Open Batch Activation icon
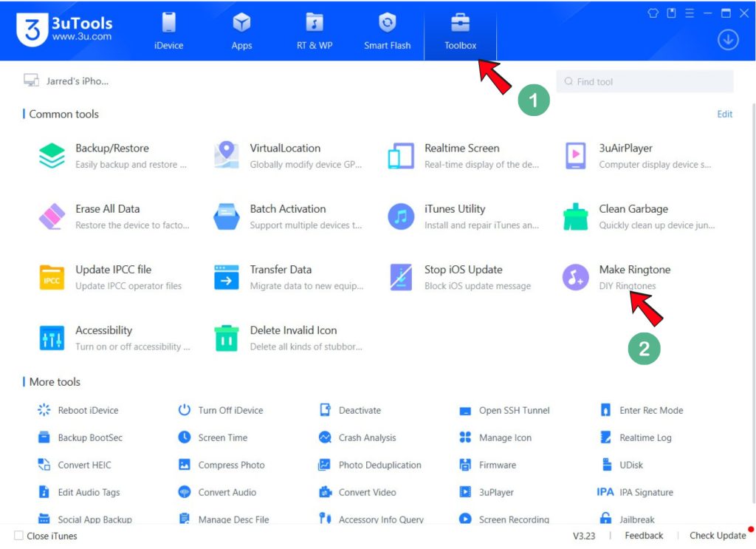This screenshot has height=549, width=756. (x=226, y=216)
